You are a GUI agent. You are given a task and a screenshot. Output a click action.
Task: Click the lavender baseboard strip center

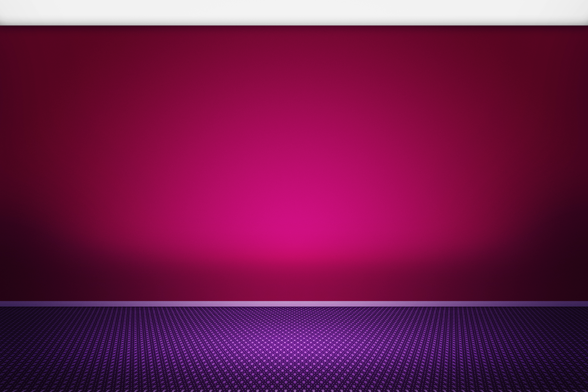click(294, 304)
